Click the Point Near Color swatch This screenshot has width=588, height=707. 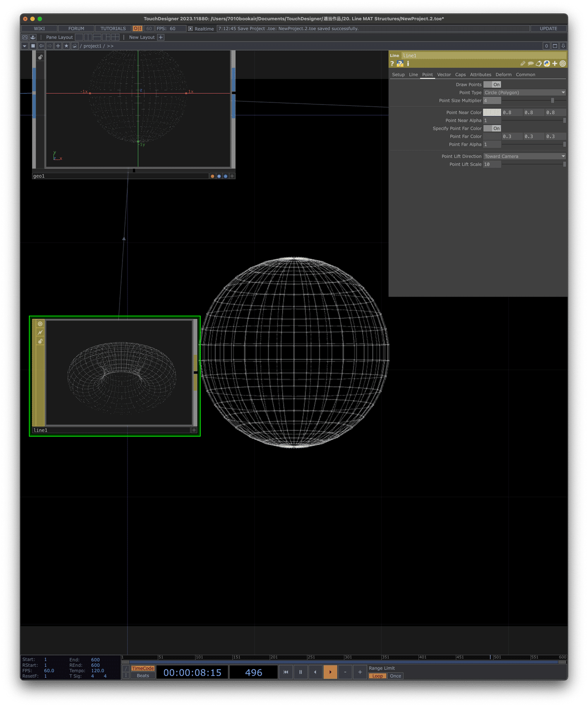click(492, 112)
